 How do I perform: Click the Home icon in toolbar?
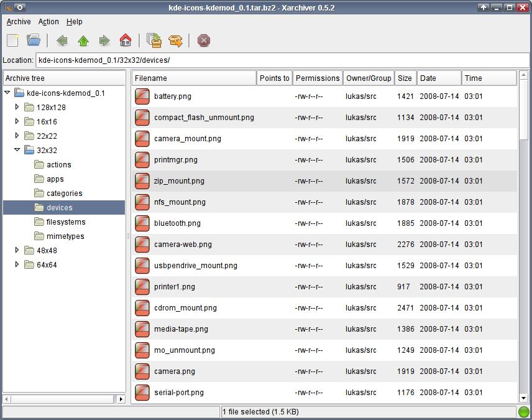126,40
